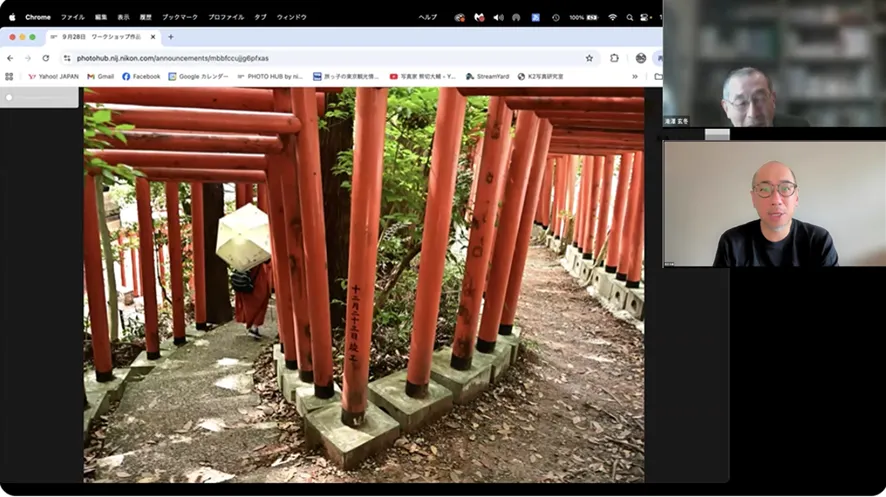
Task: Expand hidden bookmarks with the chevron
Action: [x=634, y=76]
